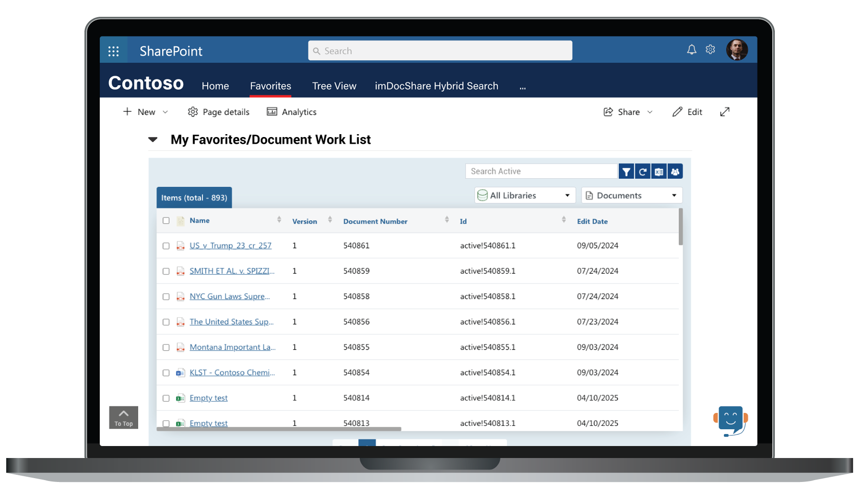863x504 pixels.
Task: Open KLST - Contoso Chemi document link
Action: [x=233, y=373]
